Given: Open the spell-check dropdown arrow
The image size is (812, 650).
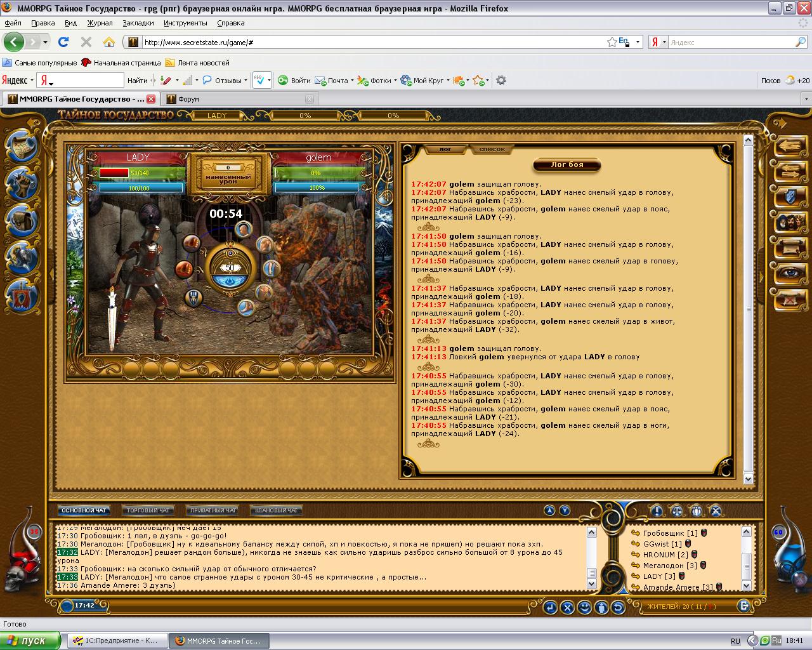Looking at the screenshot, I should (x=269, y=81).
